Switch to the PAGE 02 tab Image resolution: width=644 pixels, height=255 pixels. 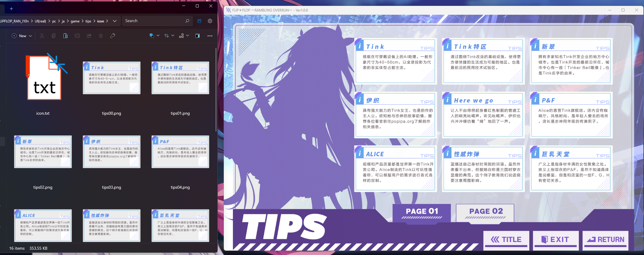coord(485,213)
